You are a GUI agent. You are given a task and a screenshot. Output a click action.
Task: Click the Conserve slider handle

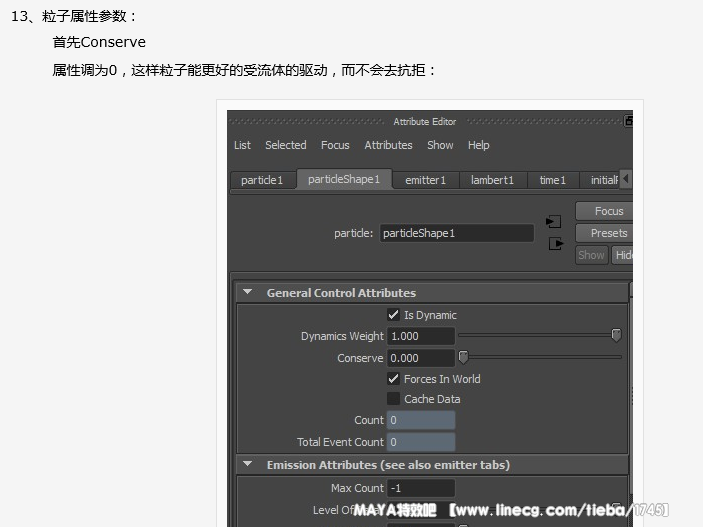coord(463,357)
